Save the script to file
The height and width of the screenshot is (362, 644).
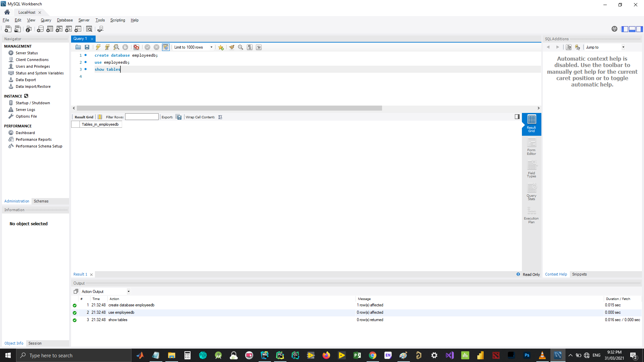pos(87,47)
